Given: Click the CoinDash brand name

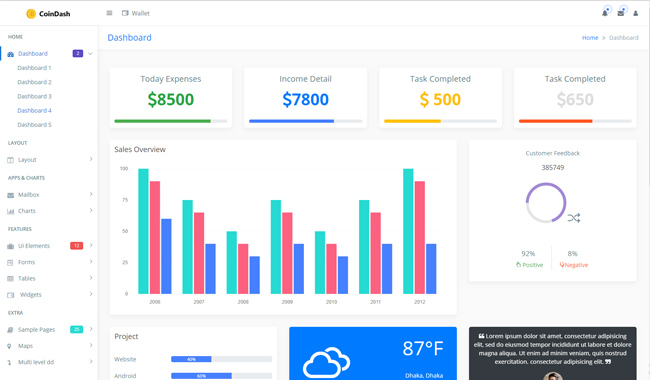Looking at the screenshot, I should point(55,14).
